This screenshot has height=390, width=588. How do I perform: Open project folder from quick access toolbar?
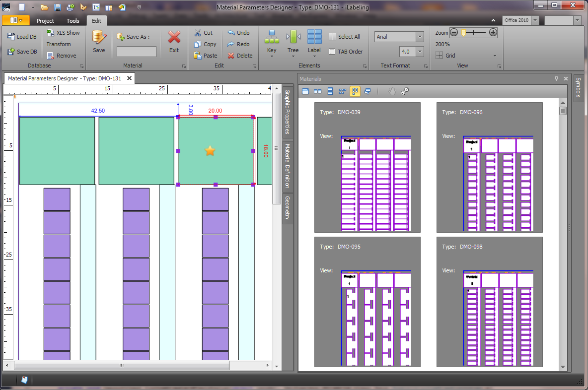coord(44,7)
